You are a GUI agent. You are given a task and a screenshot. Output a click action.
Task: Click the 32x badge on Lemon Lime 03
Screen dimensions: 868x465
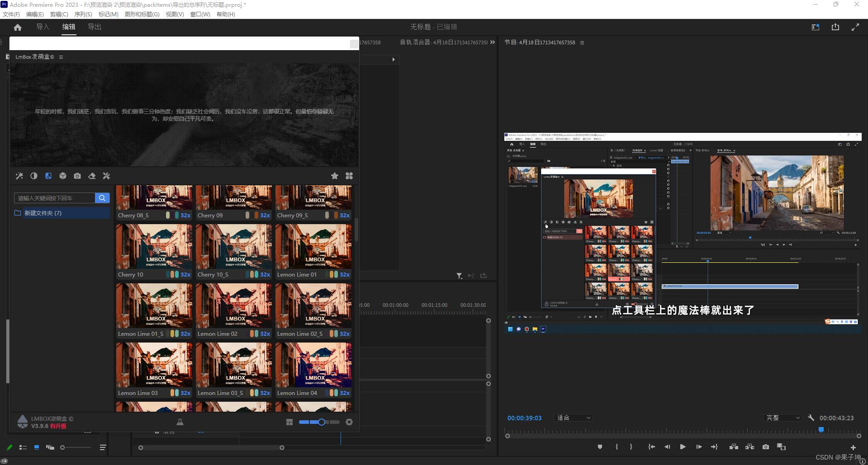185,393
